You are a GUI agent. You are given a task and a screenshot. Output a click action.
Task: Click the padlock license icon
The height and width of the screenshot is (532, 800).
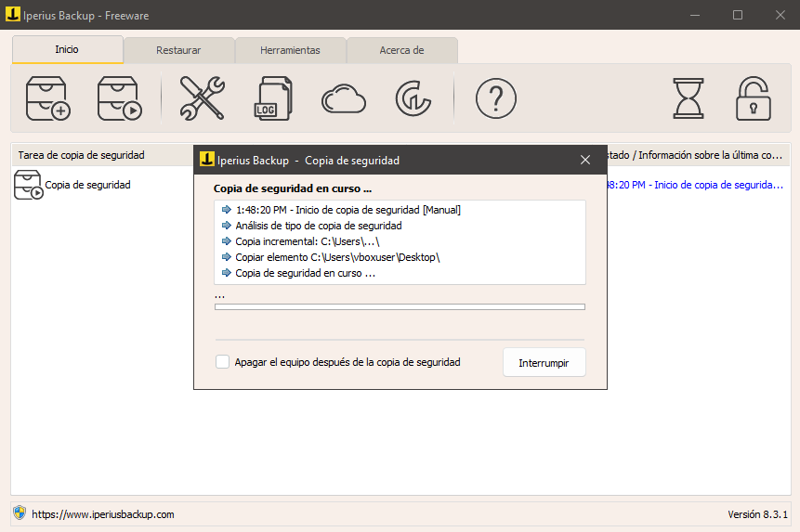click(754, 97)
